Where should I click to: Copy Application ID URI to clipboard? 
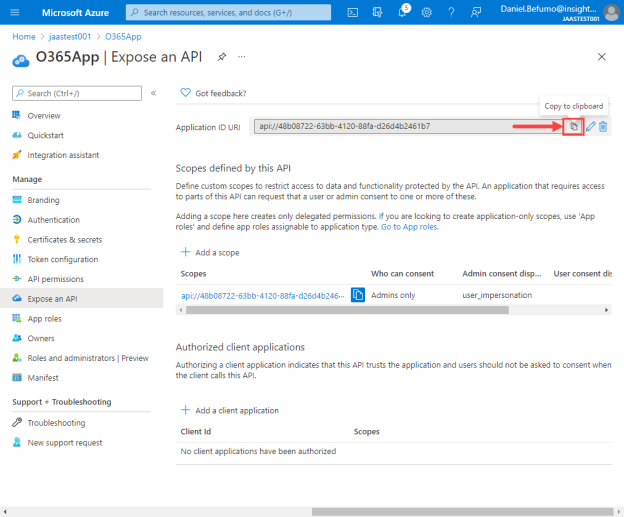click(573, 127)
